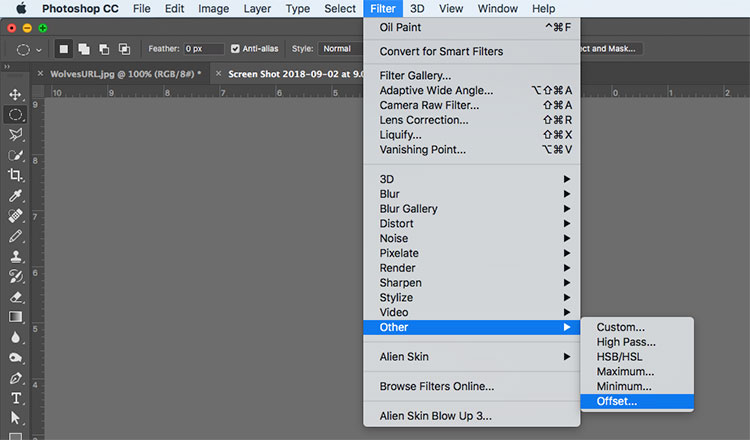Open the Apple menu
Viewport: 750px width, 440px height.
point(21,8)
